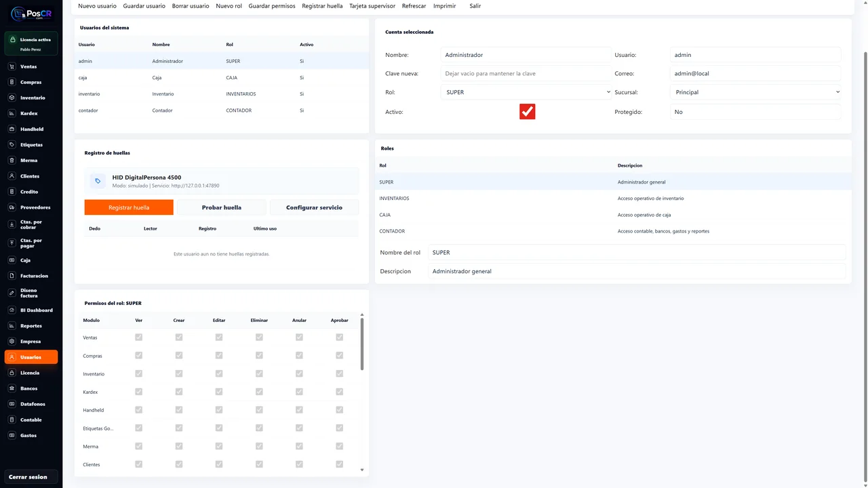The width and height of the screenshot is (868, 488).
Task: Select the contador user row
Action: tap(222, 110)
